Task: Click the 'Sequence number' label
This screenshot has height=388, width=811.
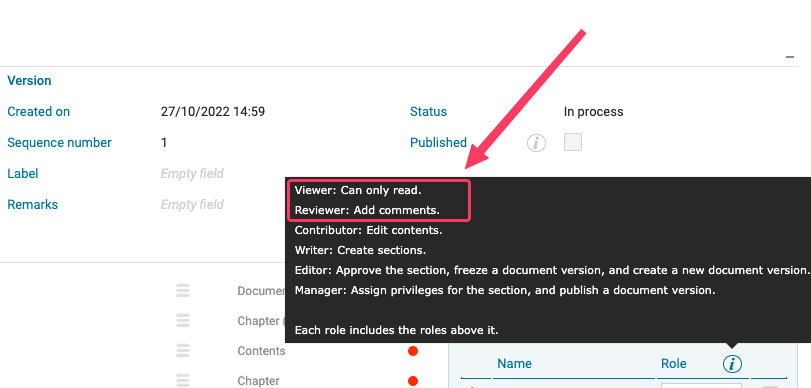Action: click(59, 143)
